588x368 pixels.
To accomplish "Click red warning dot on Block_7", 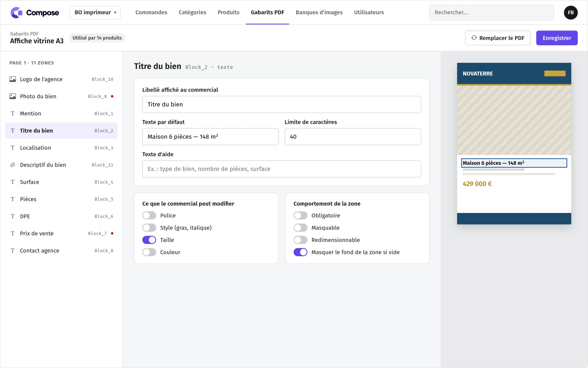I will click(112, 233).
